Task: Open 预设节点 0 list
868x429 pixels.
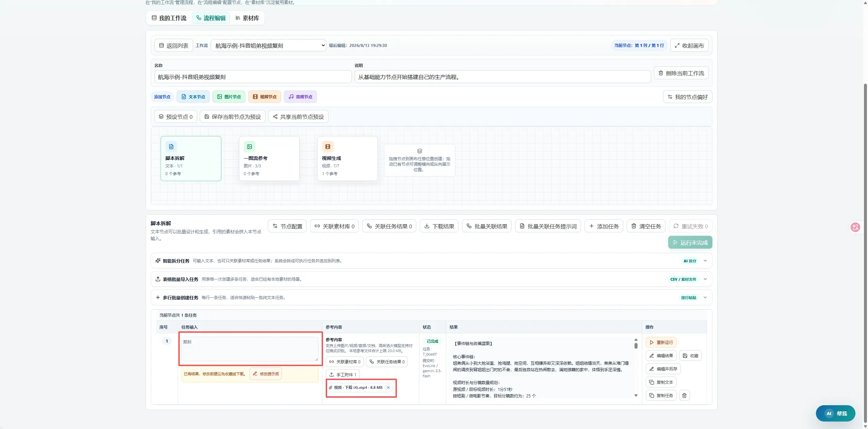Action: click(176, 117)
